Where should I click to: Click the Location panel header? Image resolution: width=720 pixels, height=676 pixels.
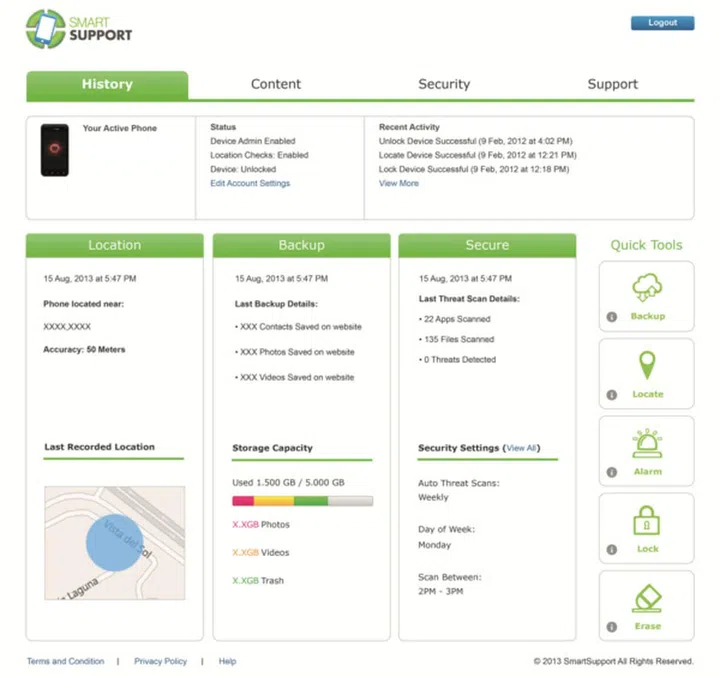[x=115, y=245]
